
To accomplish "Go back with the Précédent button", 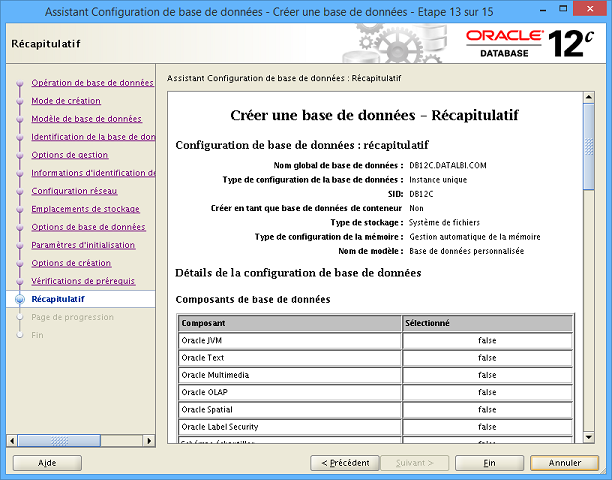I will [345, 463].
